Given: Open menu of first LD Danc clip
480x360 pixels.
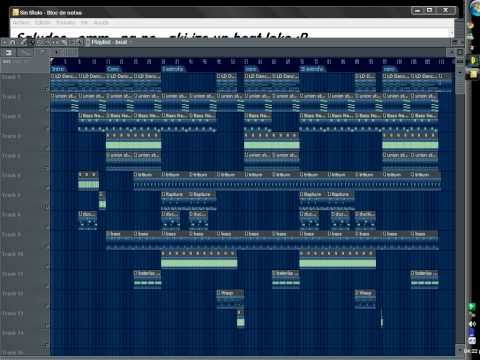Looking at the screenshot, I should point(53,76).
